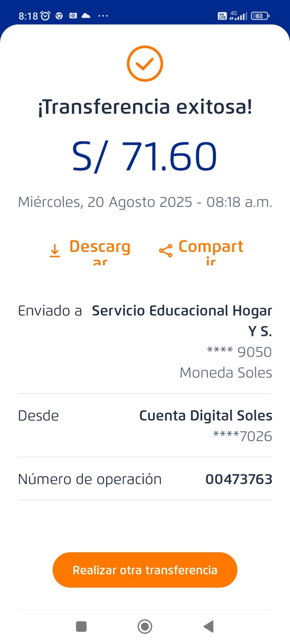Tap the transfer date and time text
290x644 pixels.
click(x=145, y=202)
